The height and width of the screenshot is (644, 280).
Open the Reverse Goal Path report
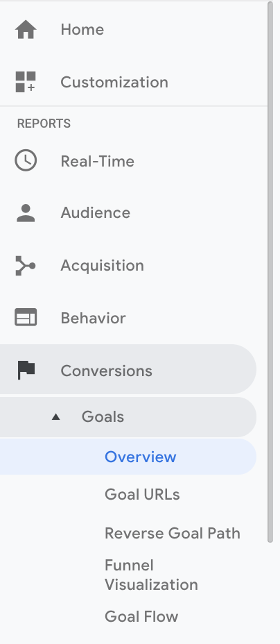coord(172,533)
